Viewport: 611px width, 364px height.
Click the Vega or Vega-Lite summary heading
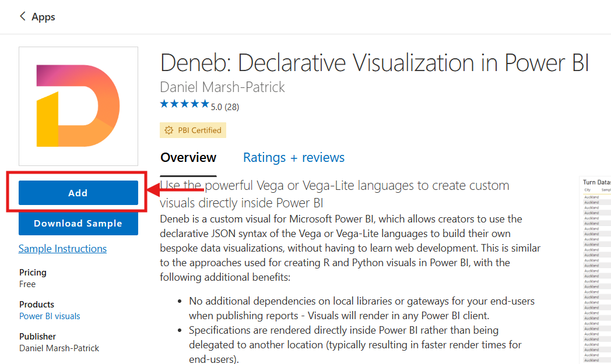point(335,194)
